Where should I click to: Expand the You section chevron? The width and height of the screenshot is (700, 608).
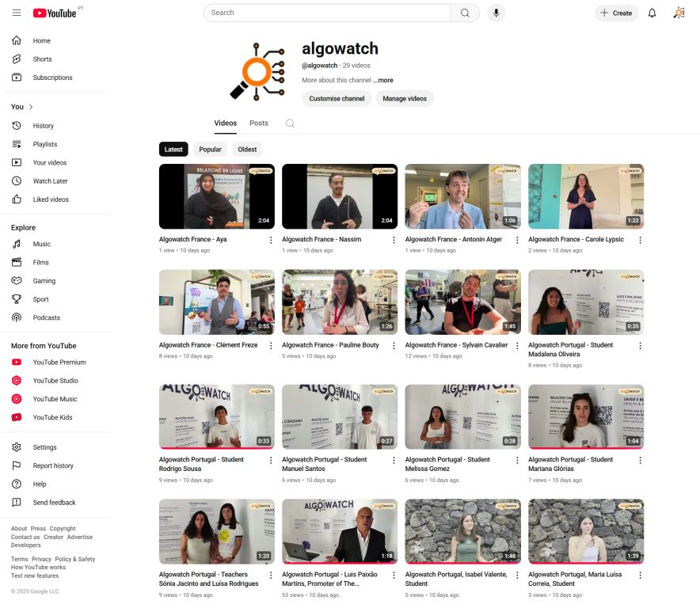click(31, 107)
